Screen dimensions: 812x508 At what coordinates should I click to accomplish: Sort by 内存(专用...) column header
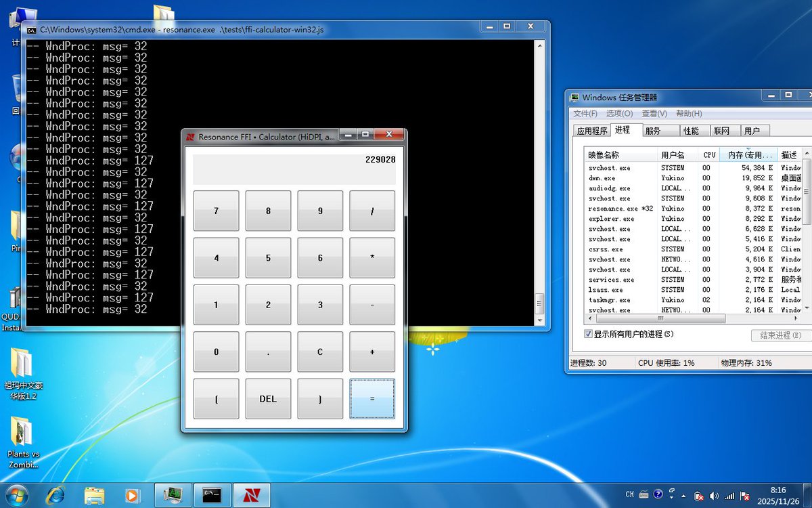click(x=748, y=155)
